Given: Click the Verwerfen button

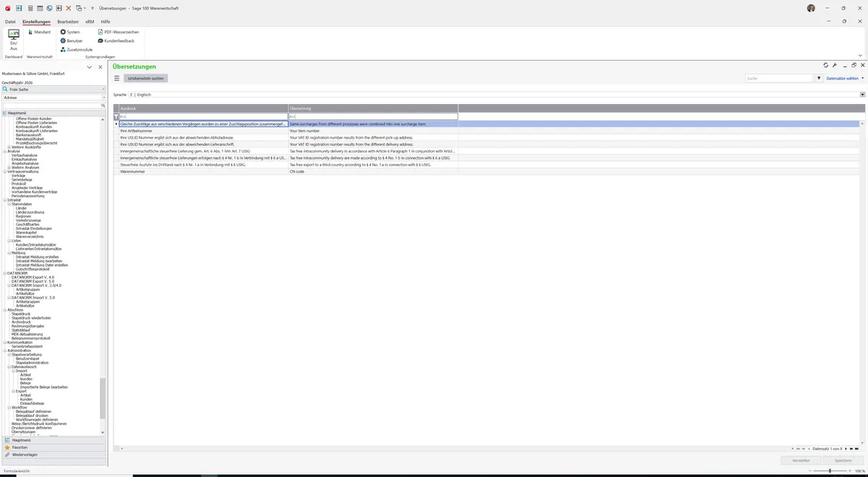Looking at the screenshot, I should [801, 460].
